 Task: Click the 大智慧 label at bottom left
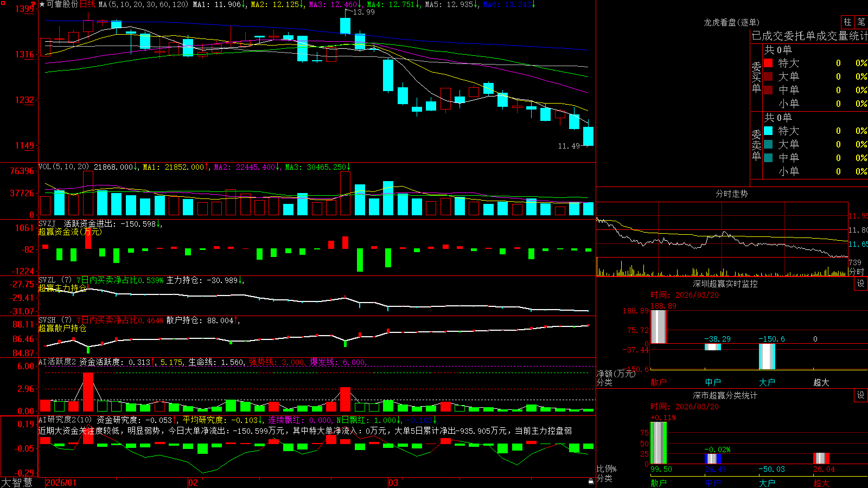click(x=17, y=482)
